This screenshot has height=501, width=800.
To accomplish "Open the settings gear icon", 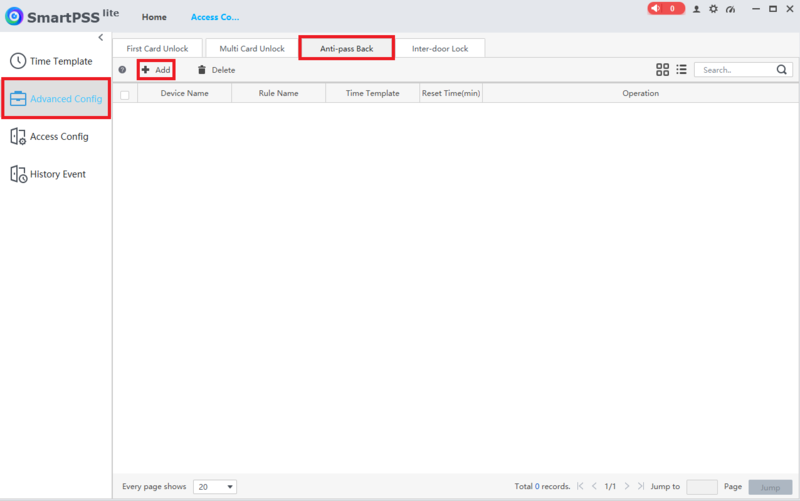I will tap(713, 9).
